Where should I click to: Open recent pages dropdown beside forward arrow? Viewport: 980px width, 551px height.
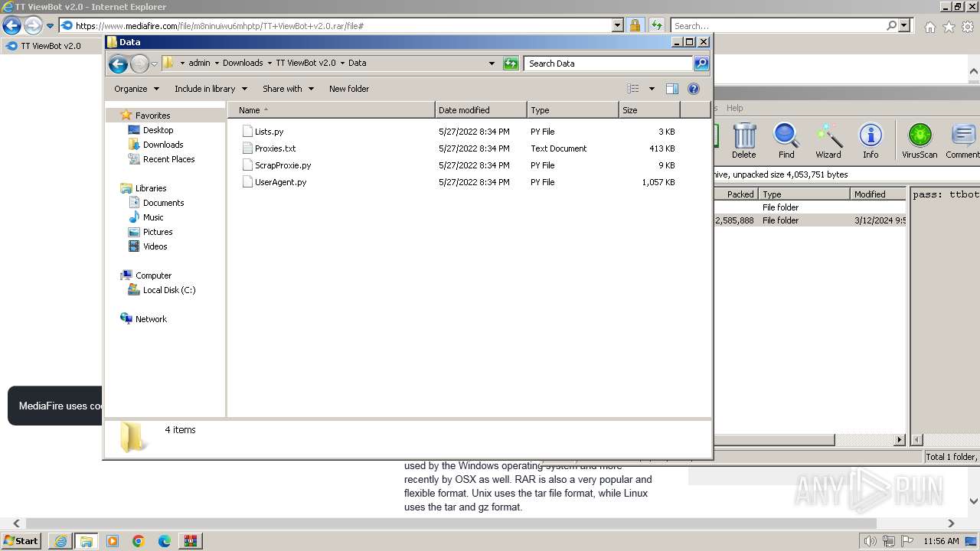click(x=154, y=64)
